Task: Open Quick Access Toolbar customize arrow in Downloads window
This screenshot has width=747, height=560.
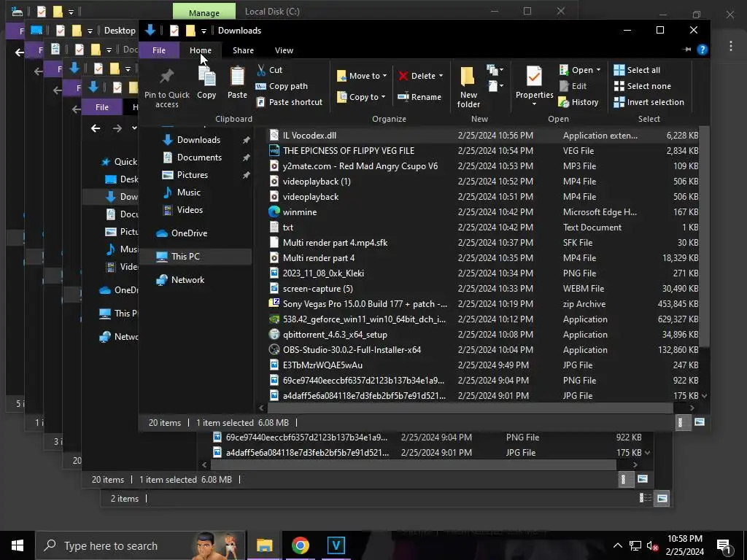Action: tap(204, 31)
